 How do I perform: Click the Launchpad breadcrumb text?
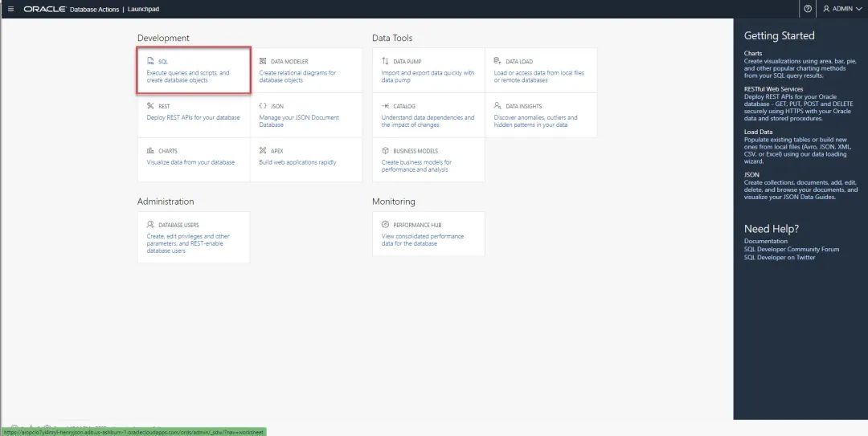click(143, 9)
